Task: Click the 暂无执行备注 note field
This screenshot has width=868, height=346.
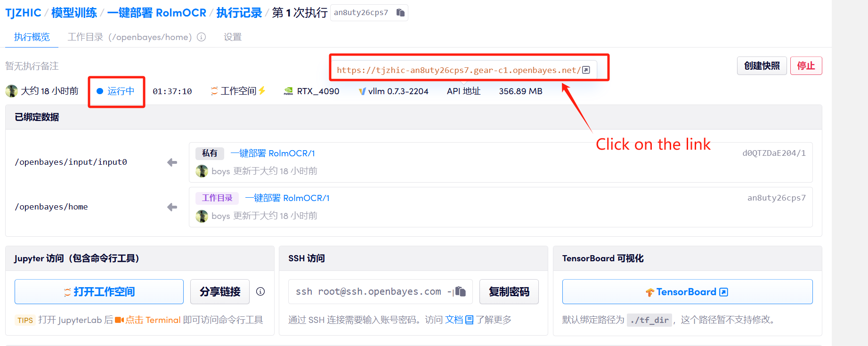Action: click(32, 66)
